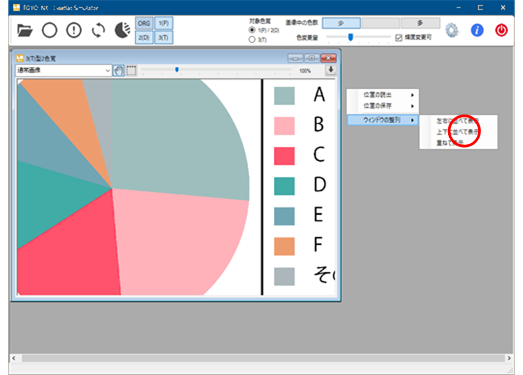Click the circular arrows refresh icon
This screenshot has height=375, width=523.
pyautogui.click(x=98, y=30)
